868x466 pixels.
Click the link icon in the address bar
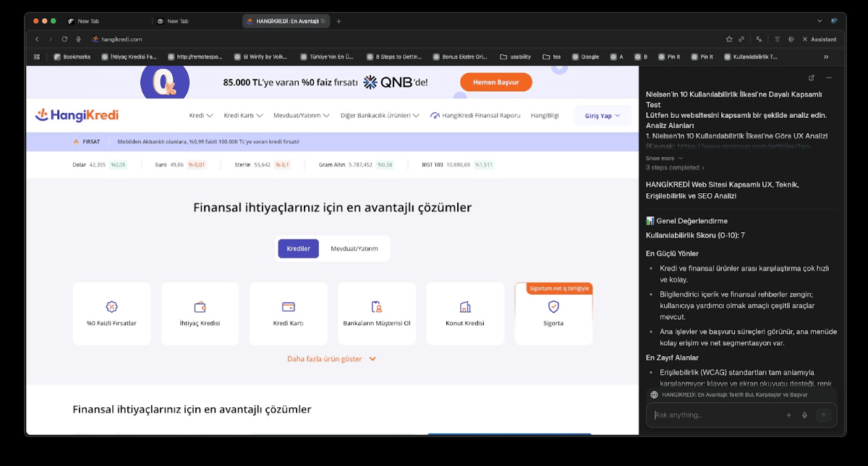click(741, 39)
